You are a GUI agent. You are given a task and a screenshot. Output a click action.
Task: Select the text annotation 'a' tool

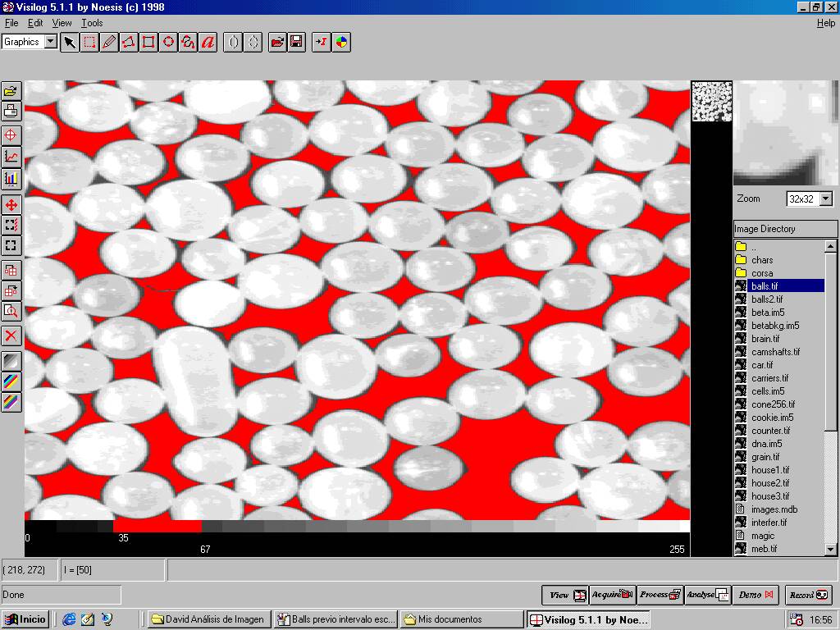208,42
